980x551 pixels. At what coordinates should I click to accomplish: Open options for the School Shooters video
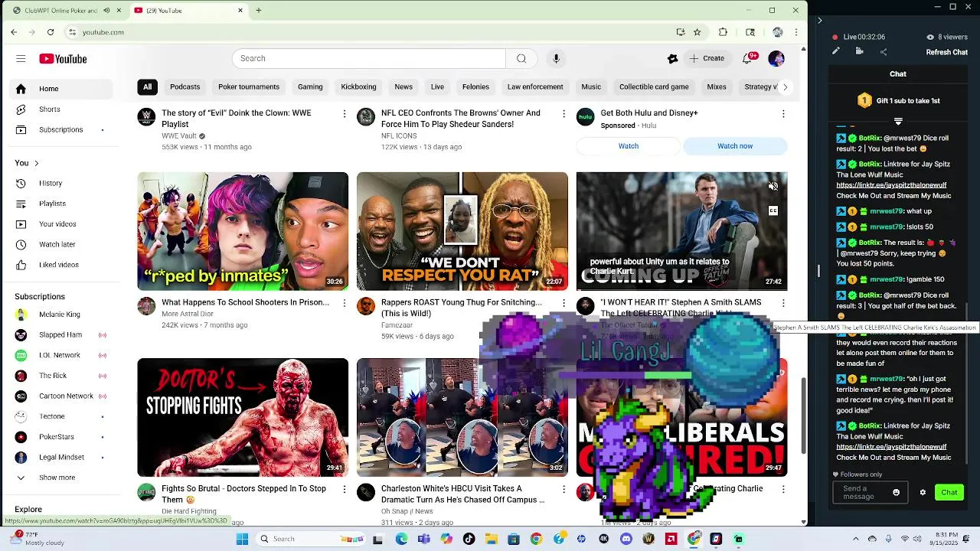345,303
